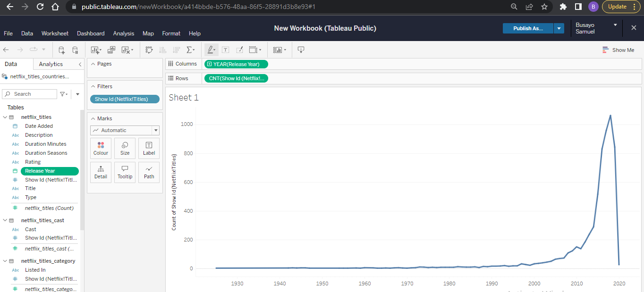Collapse the Pages card chevron
This screenshot has height=292, width=644.
coord(93,64)
